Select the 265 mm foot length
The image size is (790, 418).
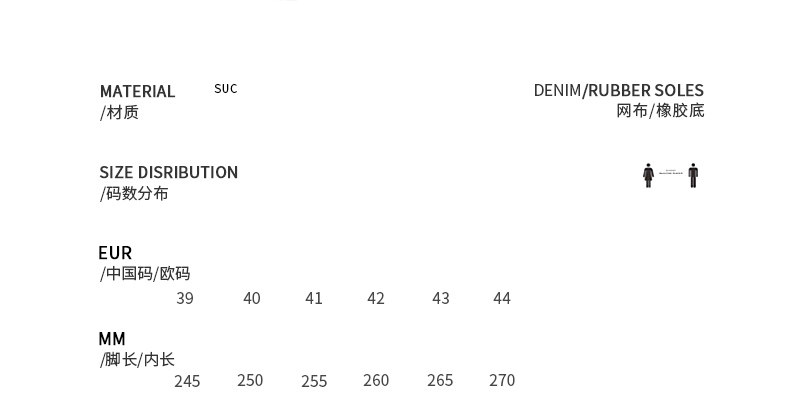[x=440, y=380]
